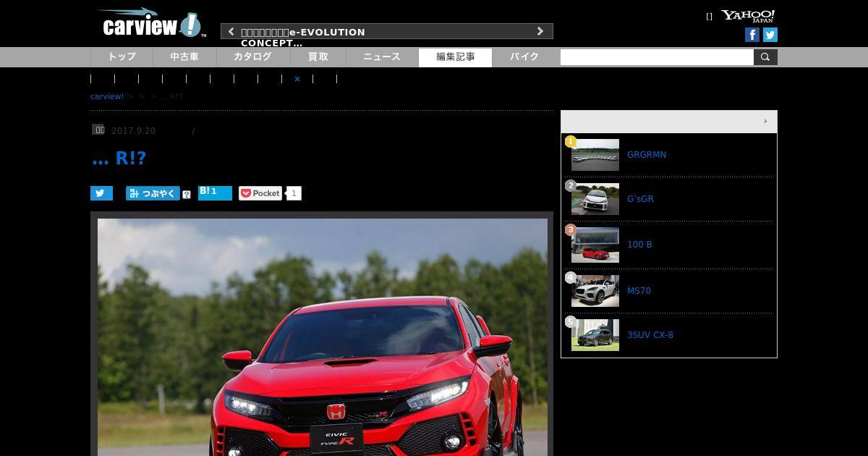Go to 買取 tab
Image resolution: width=868 pixels, height=456 pixels.
(318, 57)
